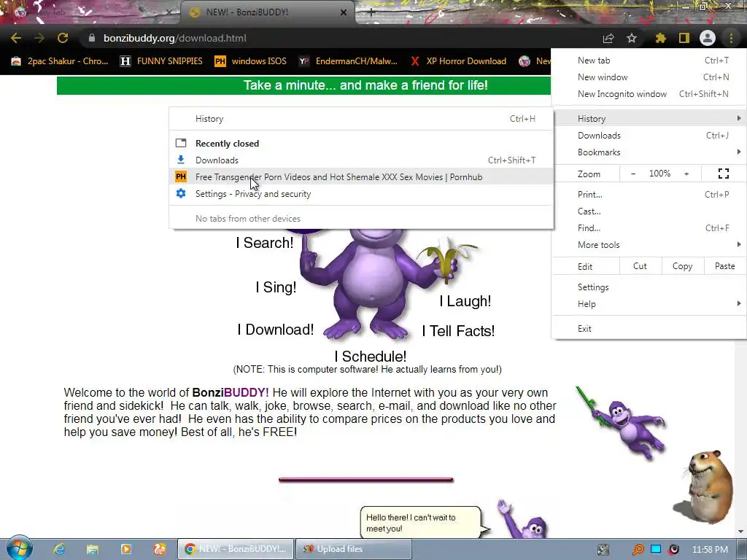Click Recently closed header row
Screen dimensions: 747x560
pyautogui.click(x=362, y=144)
